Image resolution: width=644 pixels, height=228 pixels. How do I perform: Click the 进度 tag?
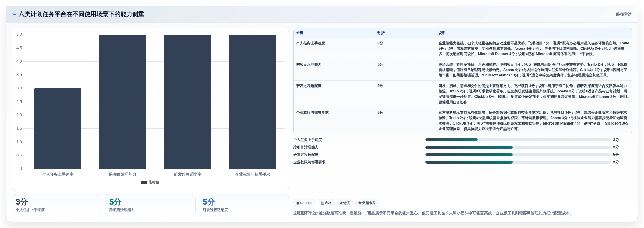point(345,203)
